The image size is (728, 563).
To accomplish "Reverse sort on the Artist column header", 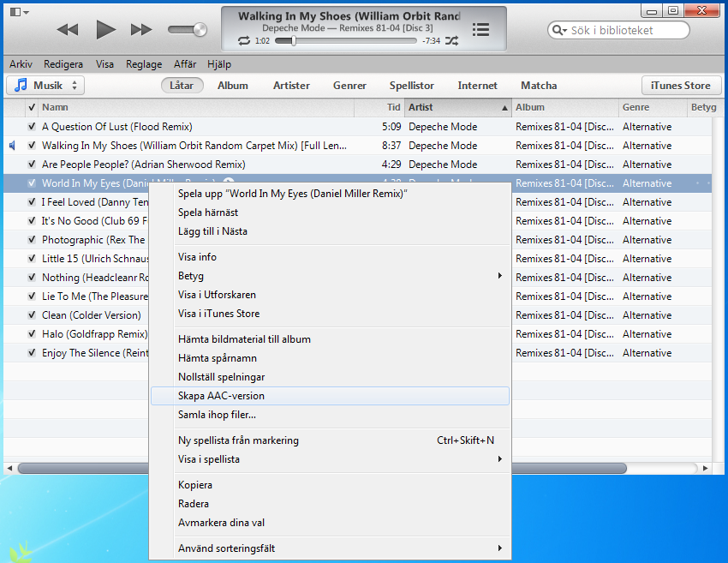I will pos(458,107).
